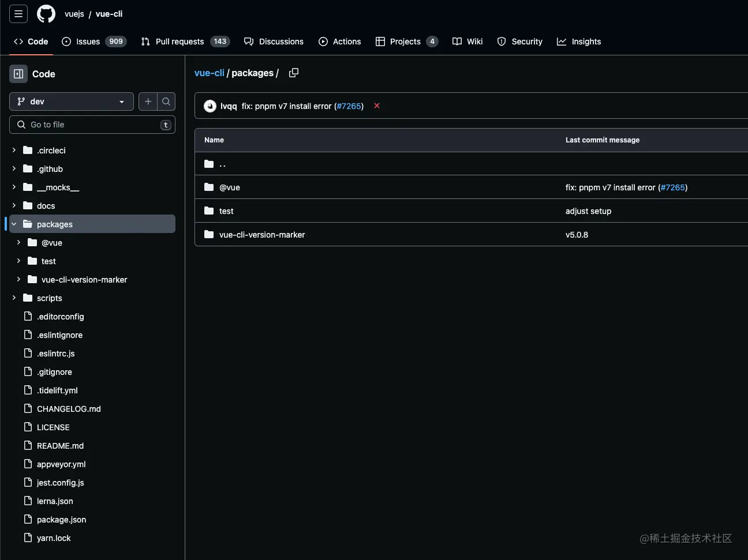The width and height of the screenshot is (748, 560).
Task: Open the 'adjust setup' commit message
Action: coord(588,211)
